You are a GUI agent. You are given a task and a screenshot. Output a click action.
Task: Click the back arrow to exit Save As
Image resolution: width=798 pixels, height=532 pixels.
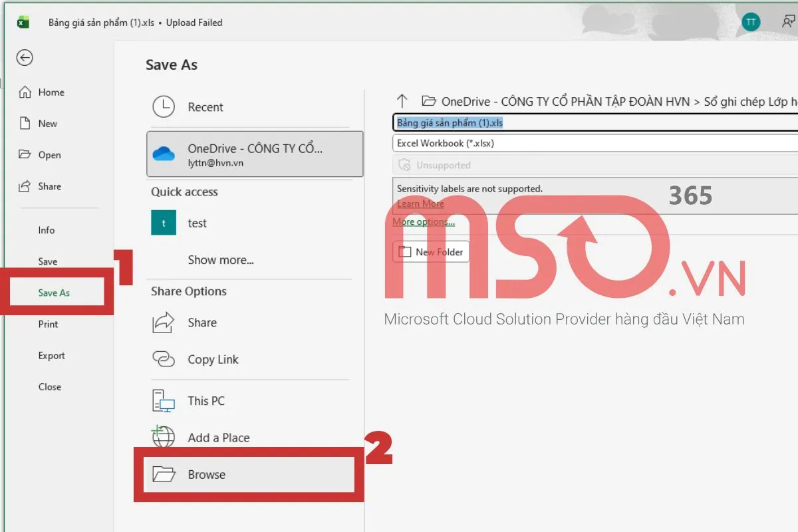[25, 58]
